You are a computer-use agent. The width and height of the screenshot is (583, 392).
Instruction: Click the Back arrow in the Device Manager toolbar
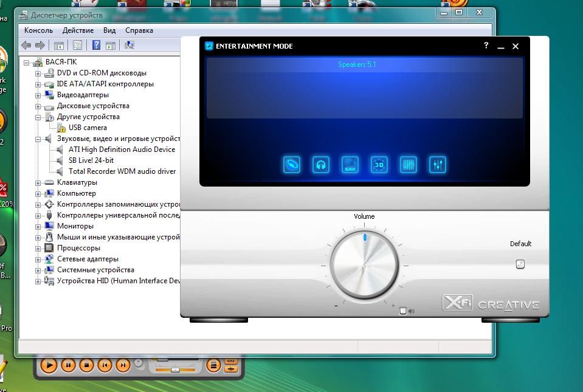tap(26, 46)
